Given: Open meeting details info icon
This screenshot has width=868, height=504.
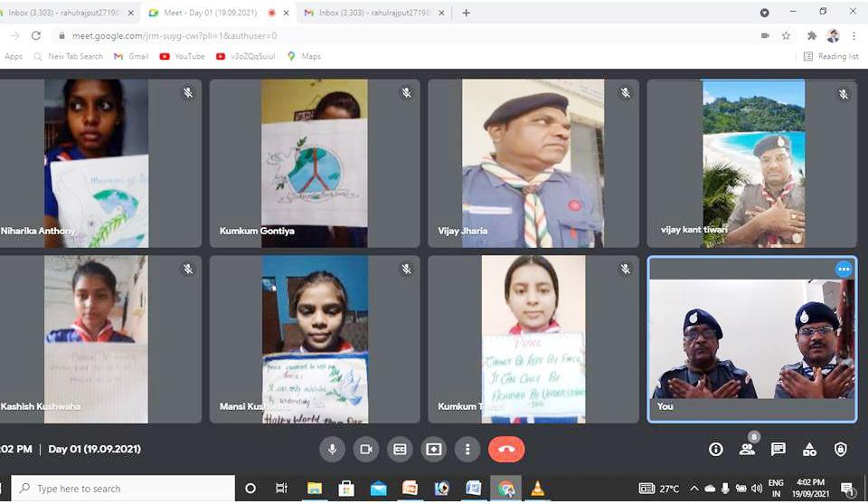Looking at the screenshot, I should point(715,449).
